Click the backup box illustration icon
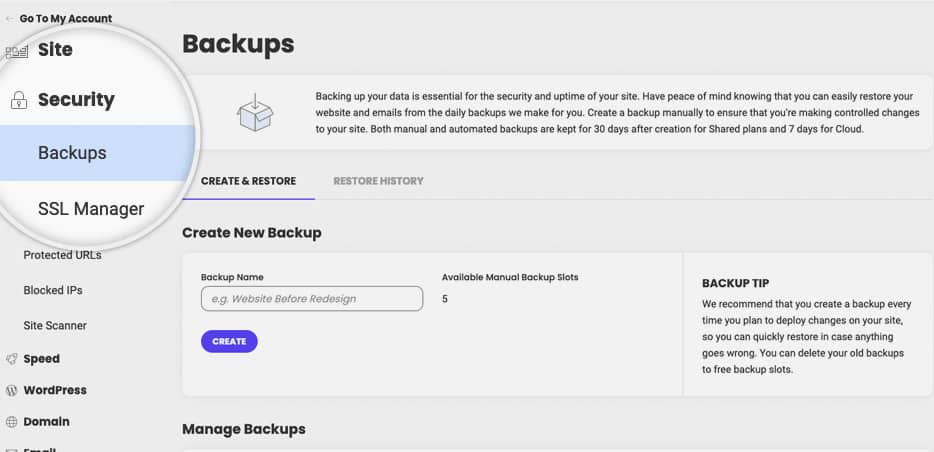This screenshot has height=452, width=934. coord(255,112)
